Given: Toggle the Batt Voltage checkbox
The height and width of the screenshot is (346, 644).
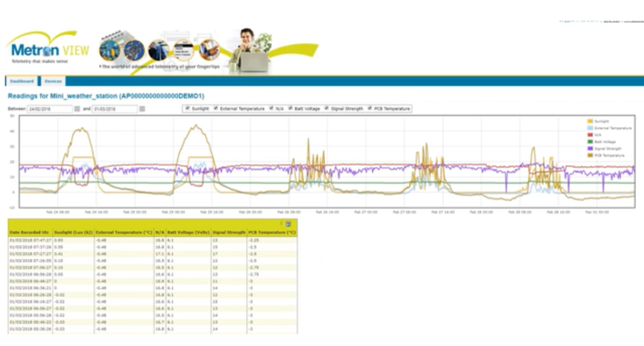Looking at the screenshot, I should point(290,109).
